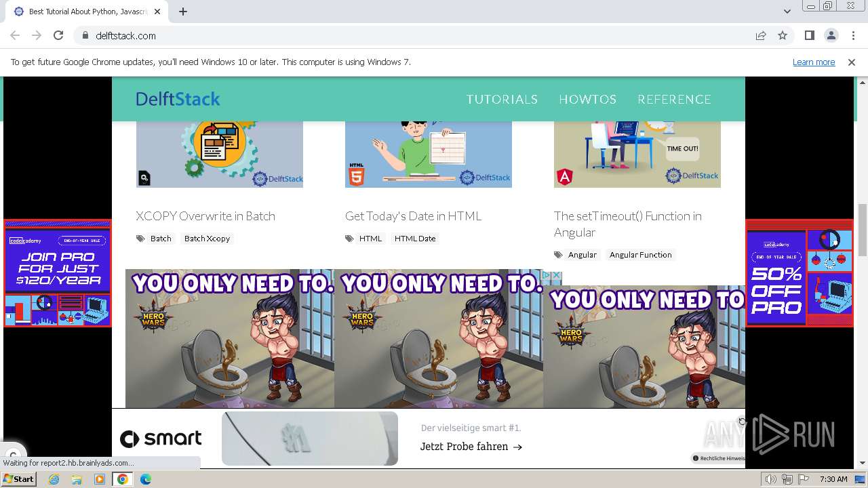Image resolution: width=868 pixels, height=488 pixels.
Task: Expand the tab search chevron
Action: pos(787,12)
